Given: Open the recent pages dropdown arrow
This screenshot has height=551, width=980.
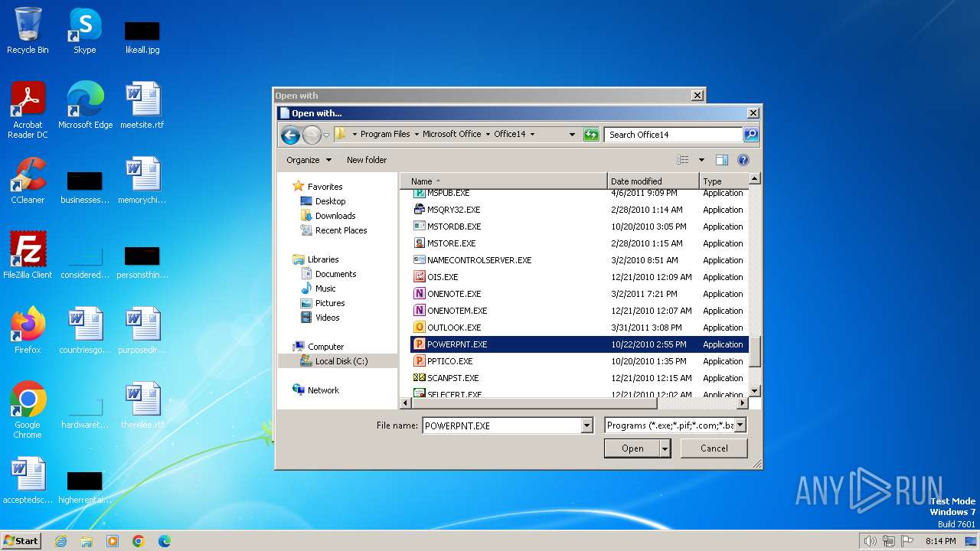Looking at the screenshot, I should tap(326, 135).
